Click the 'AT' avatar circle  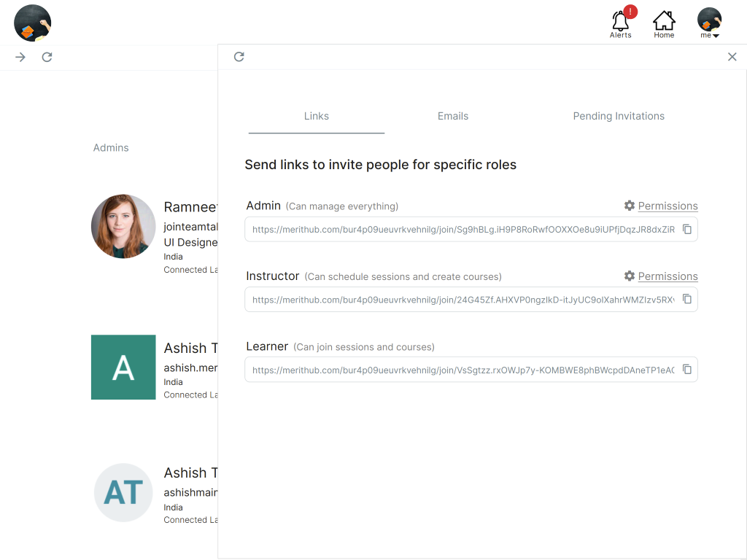(x=123, y=493)
